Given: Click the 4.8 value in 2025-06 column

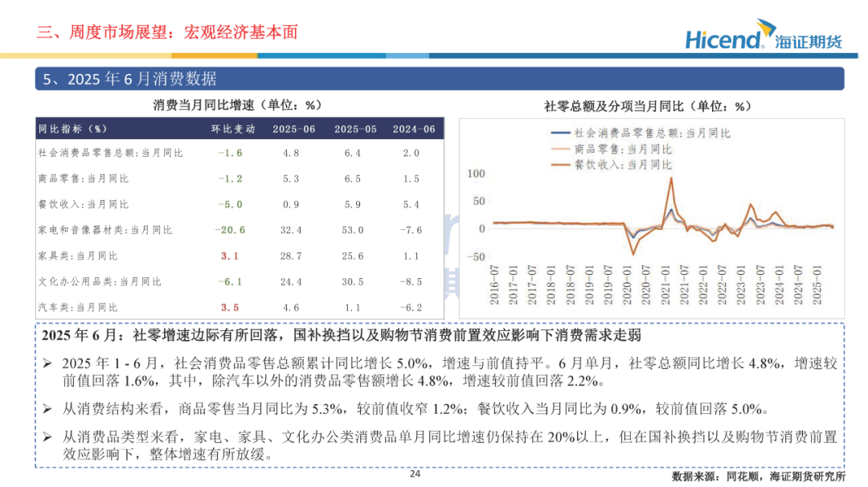Looking at the screenshot, I should click(x=291, y=153).
